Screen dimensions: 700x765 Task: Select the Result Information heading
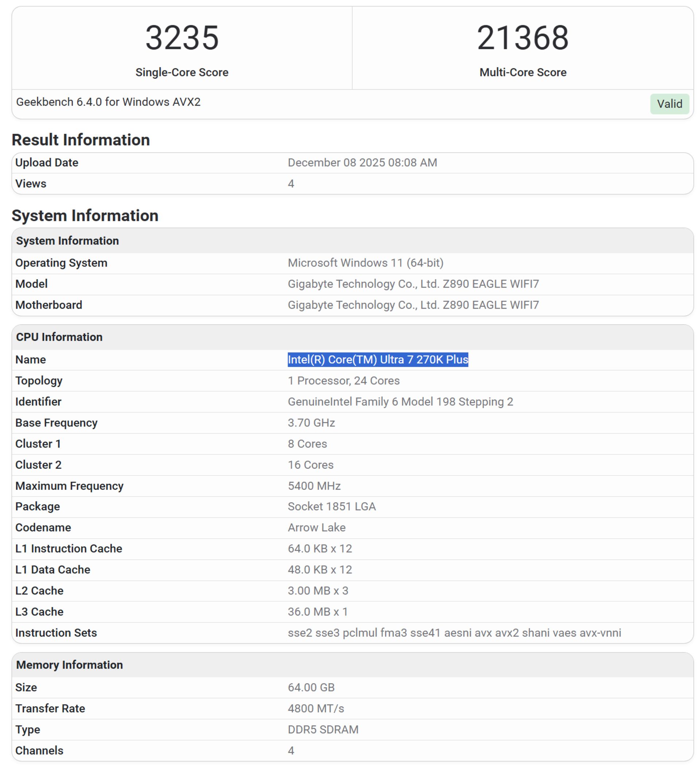(x=81, y=140)
